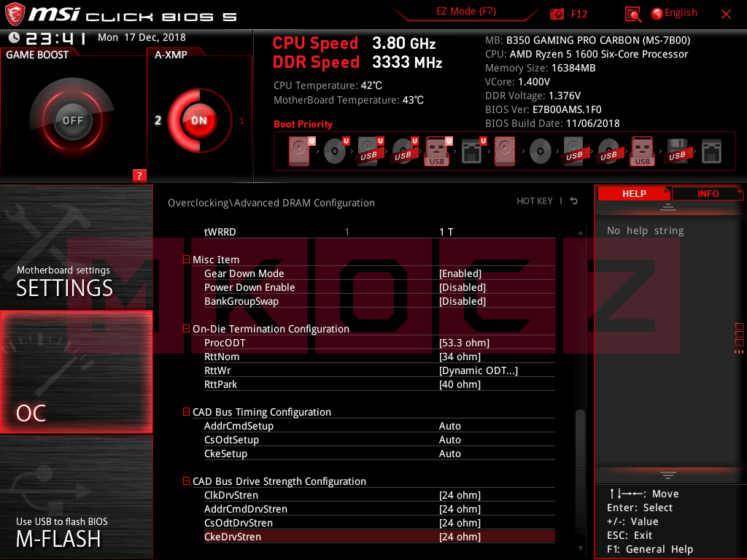Viewport: 747px width, 560px height.
Task: Select A-XMP profile 1
Action: click(x=241, y=120)
